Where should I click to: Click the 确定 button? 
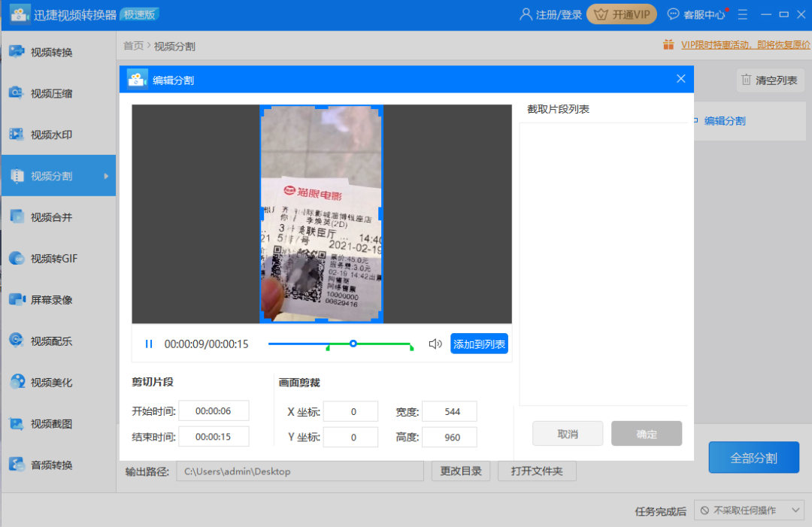click(647, 434)
